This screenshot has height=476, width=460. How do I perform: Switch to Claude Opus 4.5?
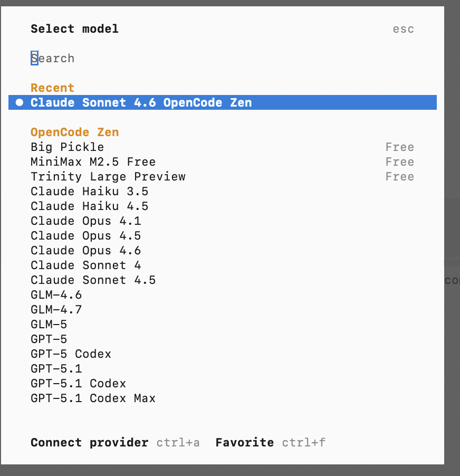[x=85, y=235]
